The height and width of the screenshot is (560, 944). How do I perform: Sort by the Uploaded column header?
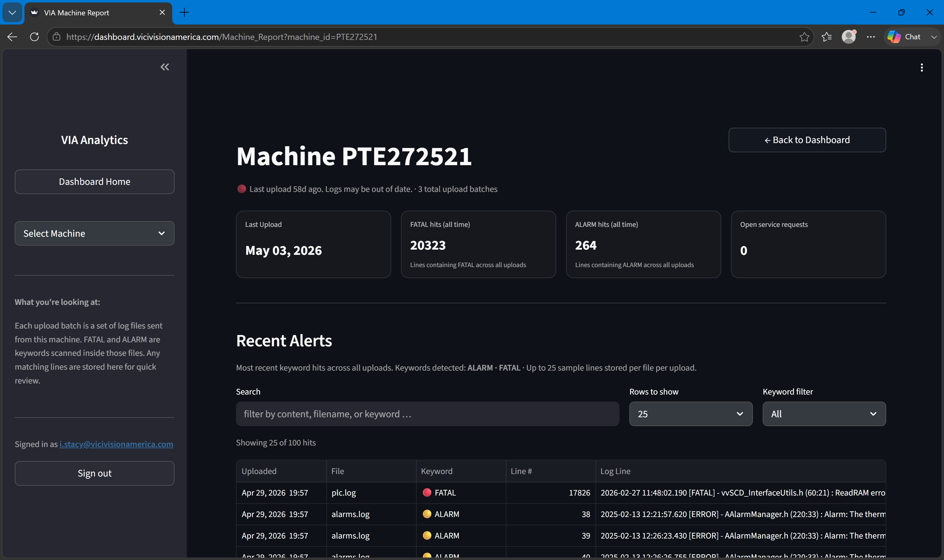281,471
